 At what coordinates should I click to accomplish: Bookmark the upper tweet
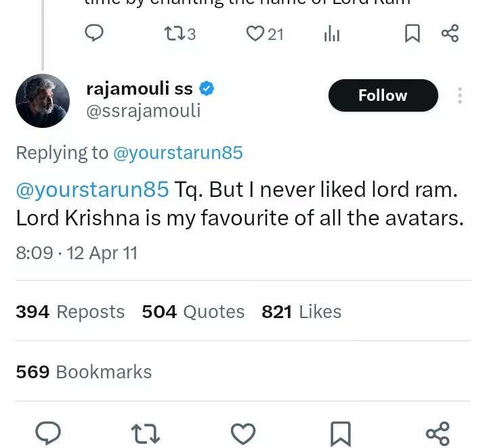[x=412, y=33]
